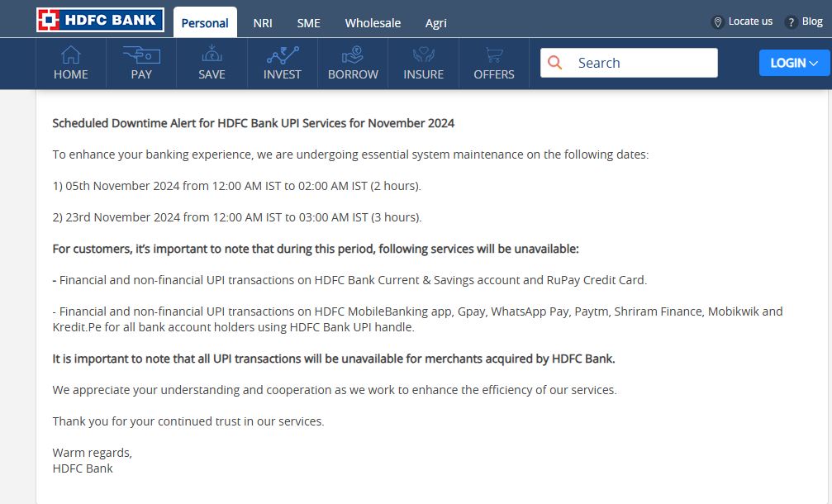Open the Home house icon
Viewport: 832px width, 504px height.
point(71,55)
